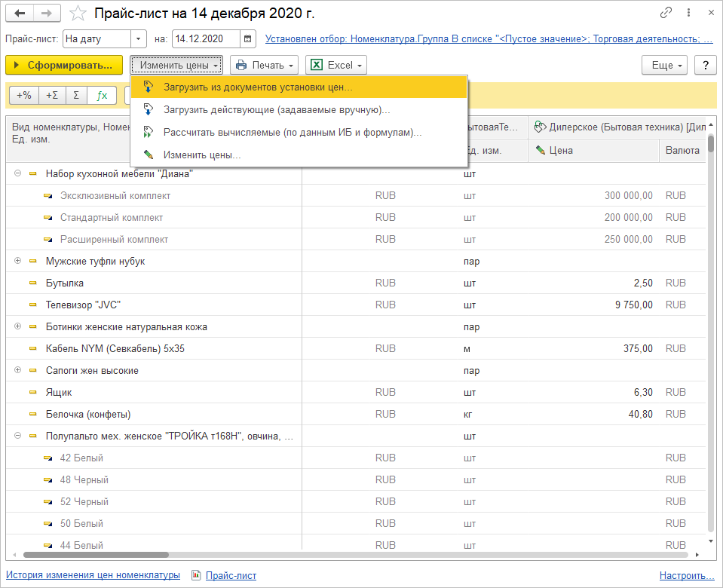This screenshot has width=723, height=588.
Task: Expand the Сапоги жен высокие row
Action: point(17,370)
